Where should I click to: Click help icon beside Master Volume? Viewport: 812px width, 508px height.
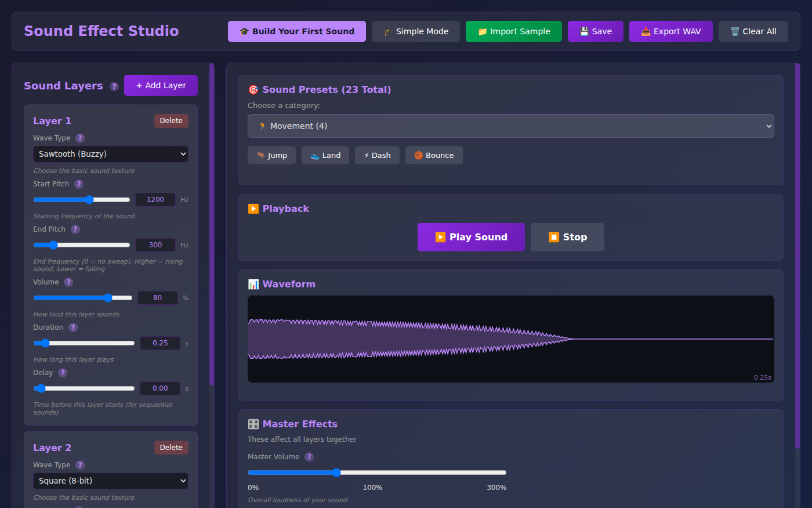[x=309, y=457]
